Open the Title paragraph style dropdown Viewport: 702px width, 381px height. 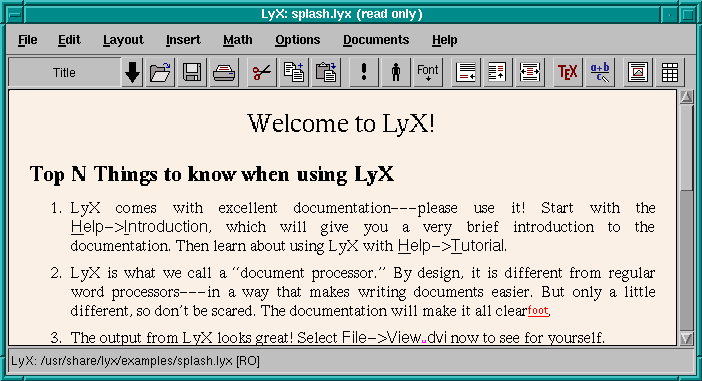64,72
